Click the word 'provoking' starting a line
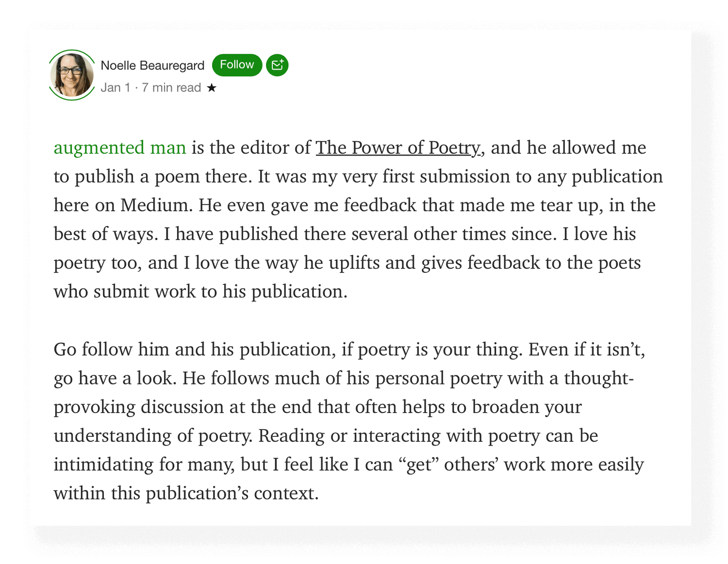 [x=95, y=407]
